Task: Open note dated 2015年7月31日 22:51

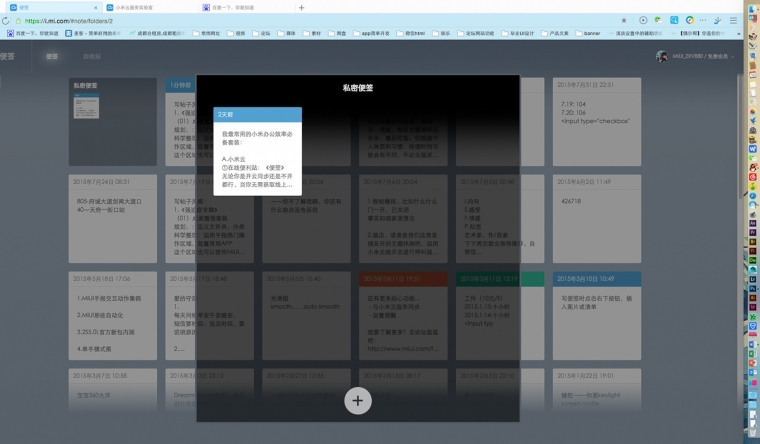Action: pyautogui.click(x=597, y=122)
